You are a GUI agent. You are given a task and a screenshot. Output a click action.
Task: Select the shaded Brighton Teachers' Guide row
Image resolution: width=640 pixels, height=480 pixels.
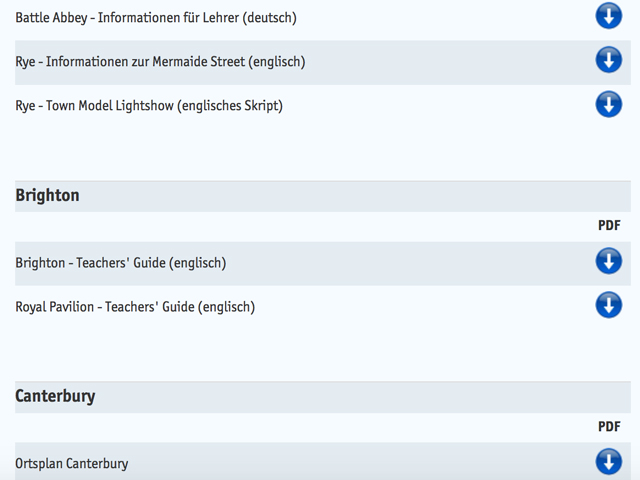tap(400, 263)
